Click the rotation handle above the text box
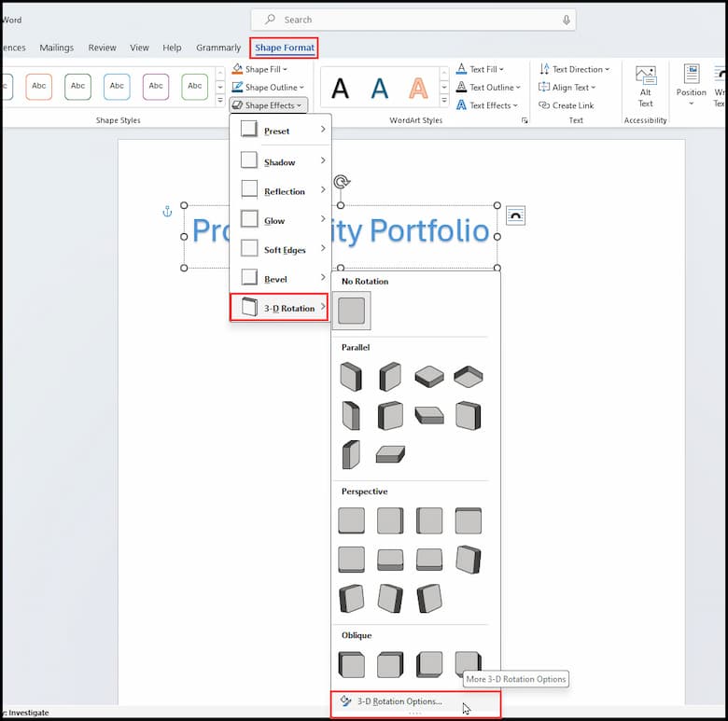This screenshot has height=721, width=728. tap(342, 183)
